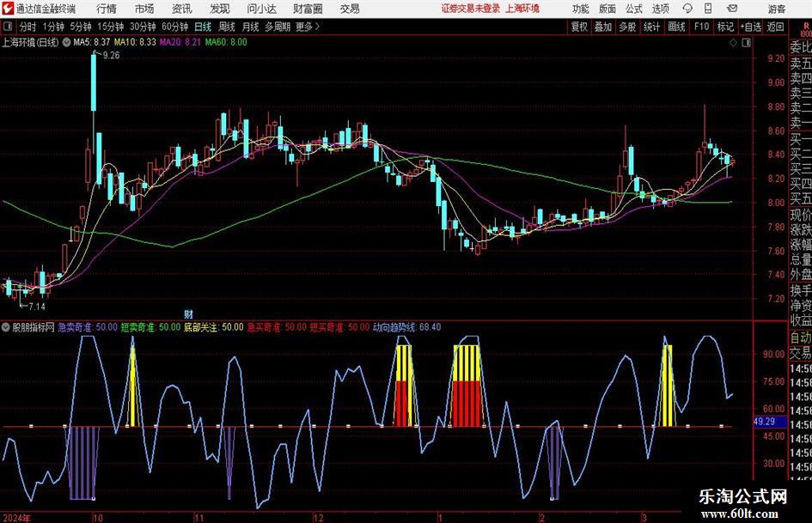Image resolution: width=812 pixels, height=523 pixels.
Task: Switch to the 15分钟 period tab
Action: coord(110,27)
